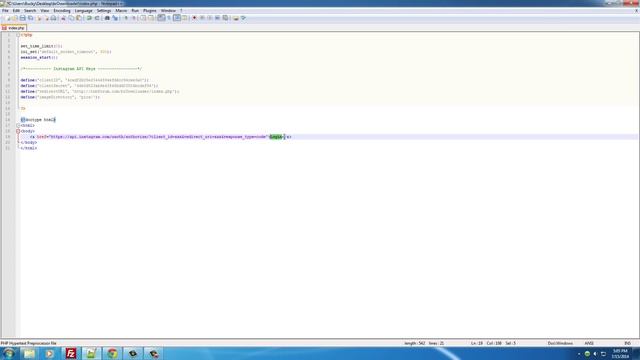
Task: Paste from clipboard using the Paste icon
Action: [x=79, y=18]
